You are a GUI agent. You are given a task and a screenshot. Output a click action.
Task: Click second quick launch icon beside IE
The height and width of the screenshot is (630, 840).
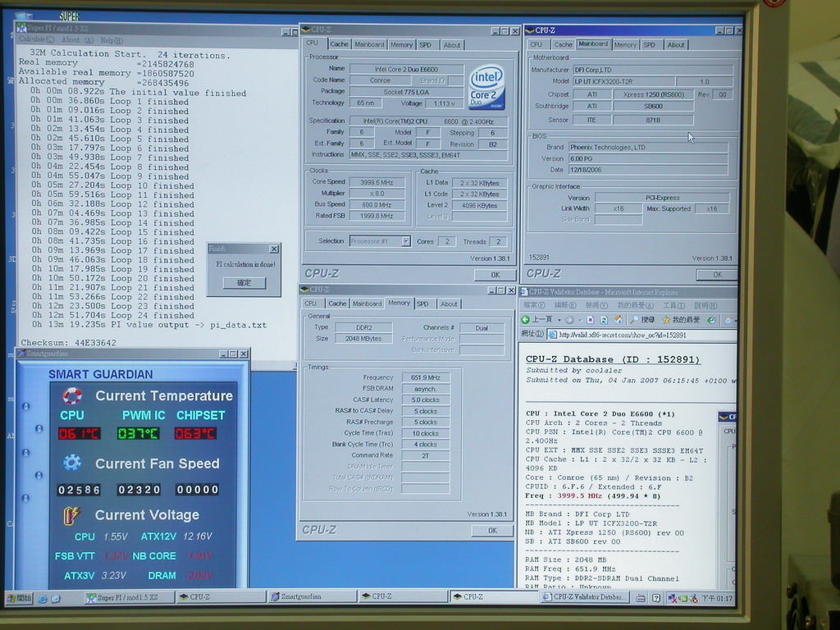pos(56,598)
